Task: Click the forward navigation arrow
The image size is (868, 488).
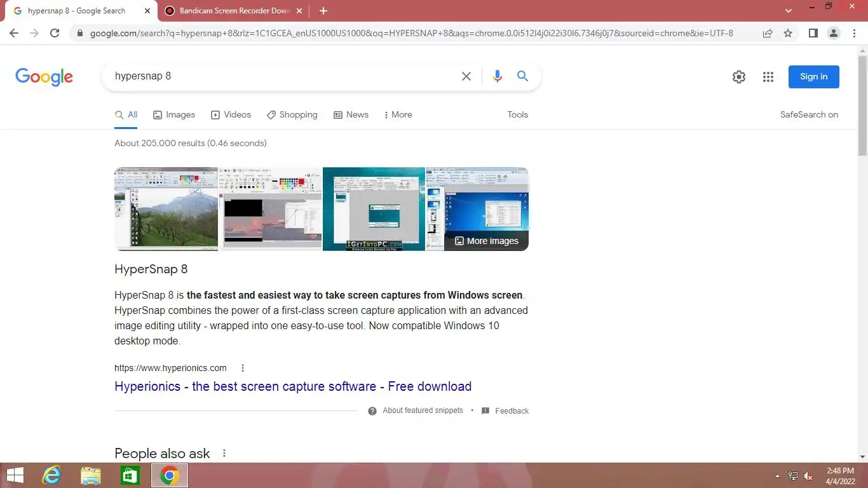Action: point(34,33)
